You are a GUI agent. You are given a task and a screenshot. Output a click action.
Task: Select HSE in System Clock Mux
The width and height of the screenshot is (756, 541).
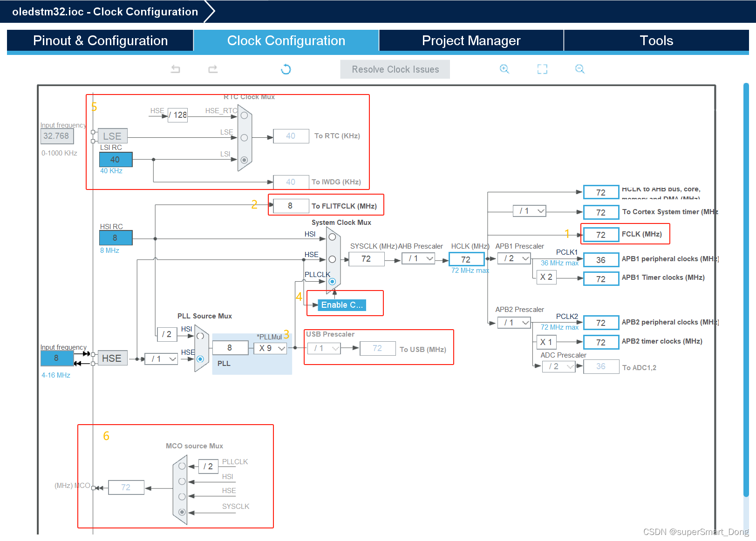pyautogui.click(x=332, y=259)
